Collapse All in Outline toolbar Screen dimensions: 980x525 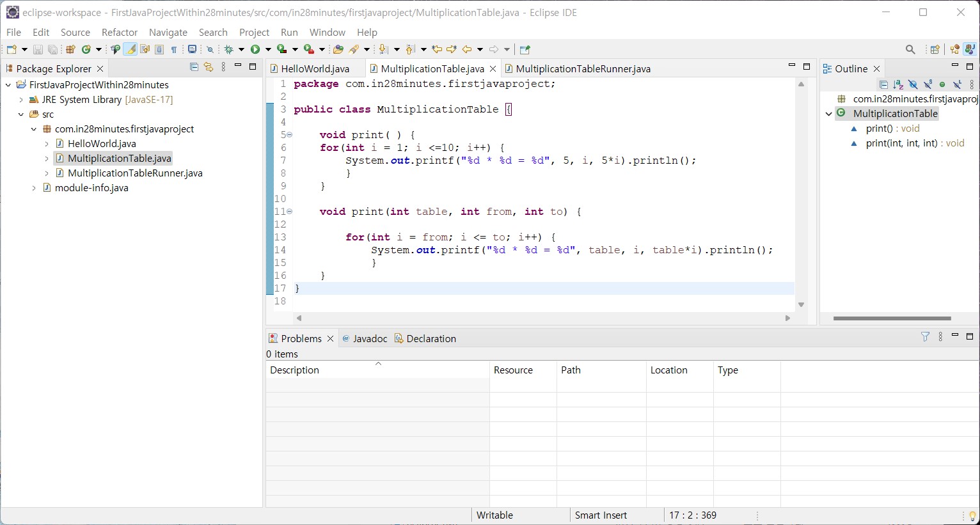883,84
